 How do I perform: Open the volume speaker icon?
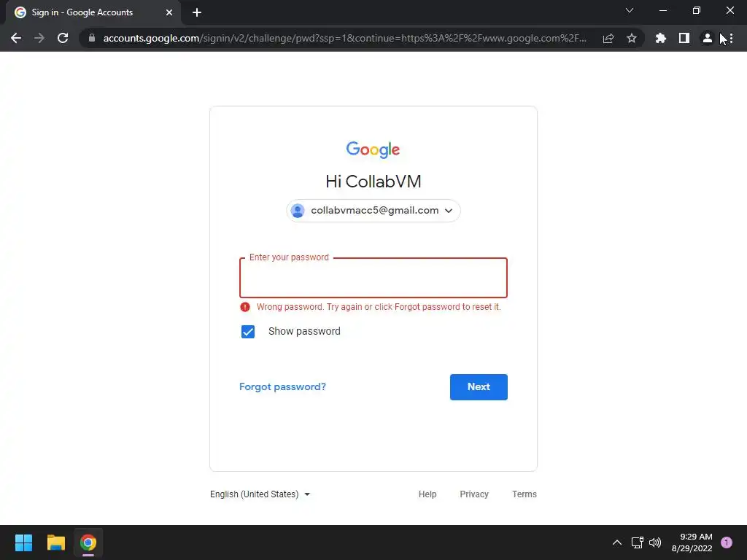[x=656, y=542]
